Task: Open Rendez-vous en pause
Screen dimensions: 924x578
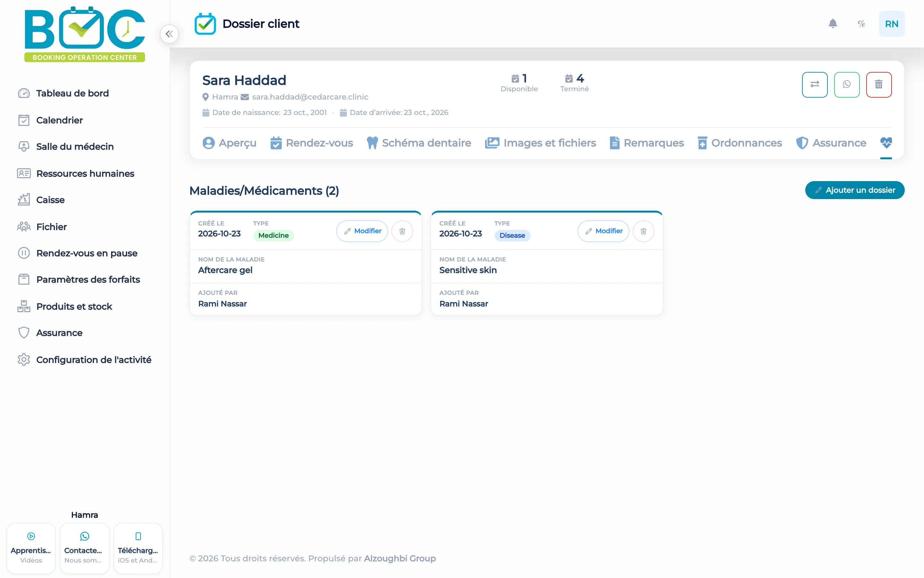Action: point(78,253)
